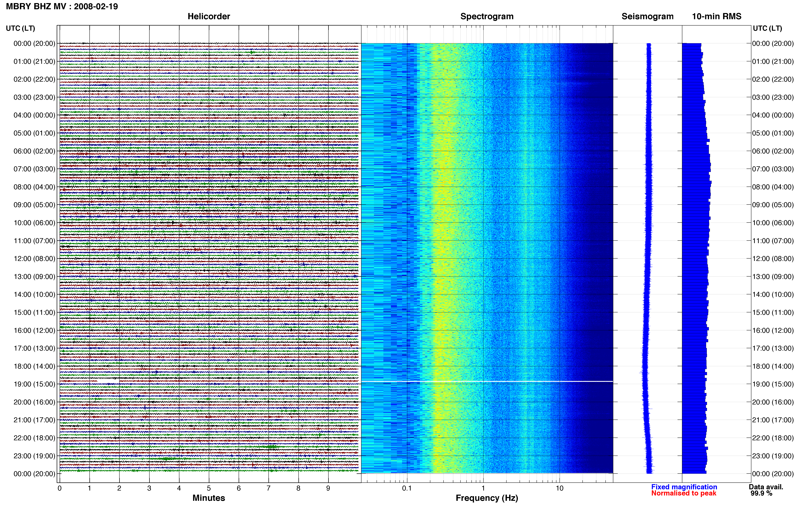Image resolution: width=812 pixels, height=508 pixels.
Task: Click right time label 05:00 (01:00)
Action: [x=773, y=133]
